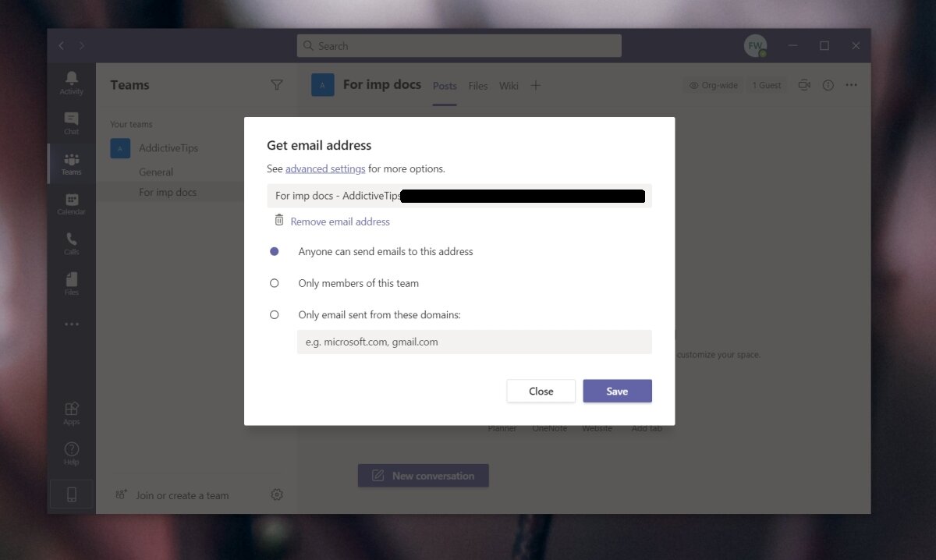Open more options for the channel
Image resolution: width=936 pixels, height=560 pixels.
851,85
